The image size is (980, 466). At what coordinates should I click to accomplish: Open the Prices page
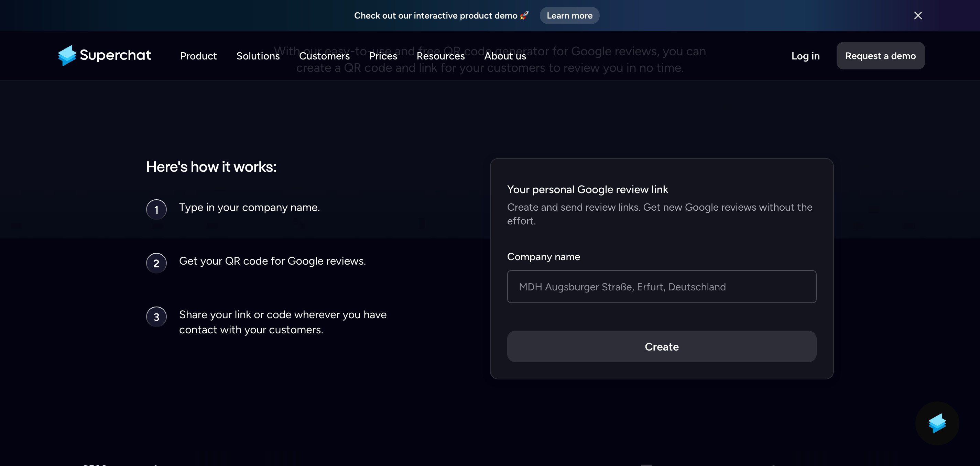[383, 56]
